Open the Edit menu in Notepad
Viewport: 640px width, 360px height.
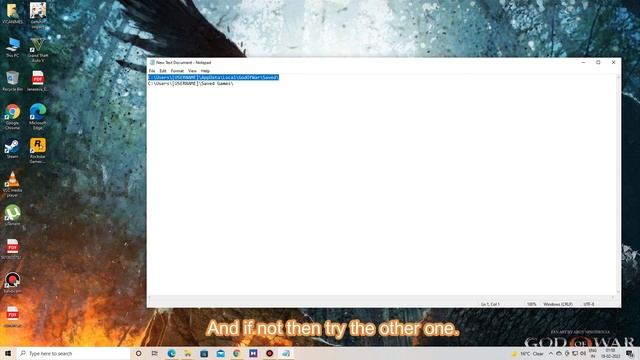tap(163, 71)
